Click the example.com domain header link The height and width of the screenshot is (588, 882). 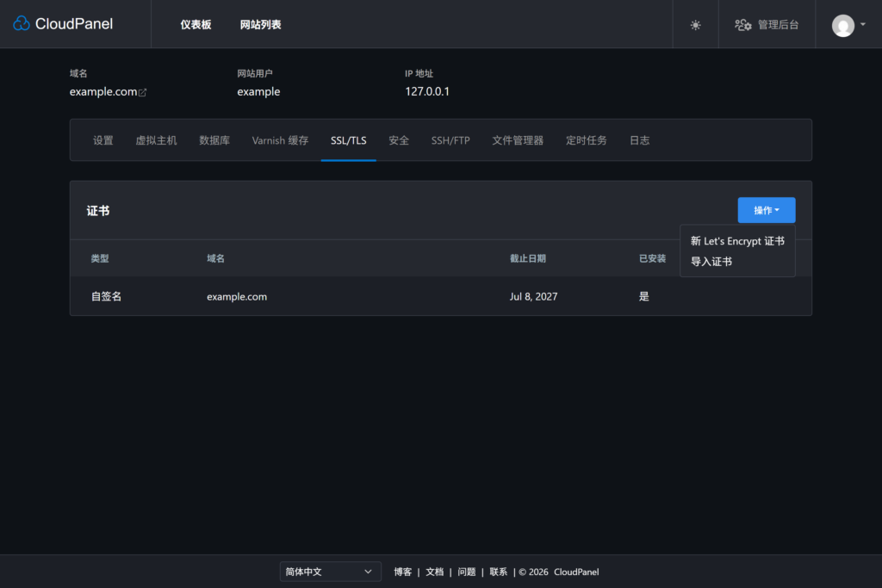point(103,91)
